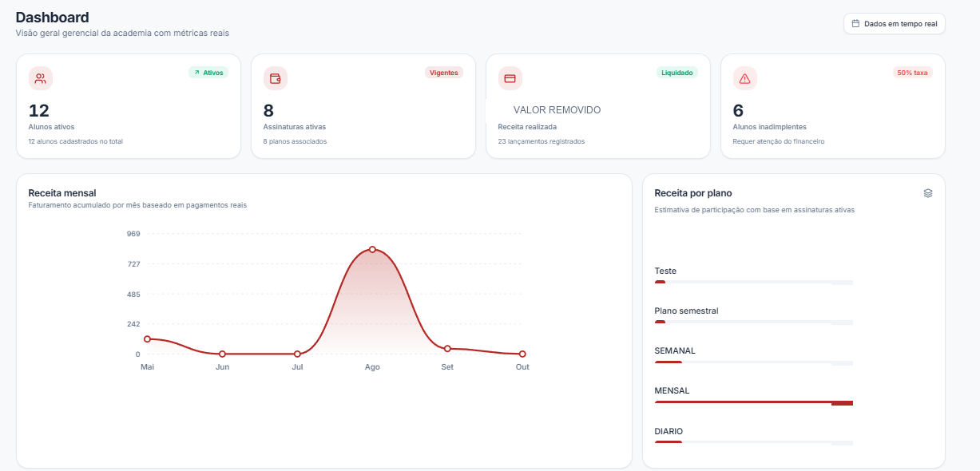Click the credit card icon on Receita realizada card
The image size is (980, 471).
[510, 78]
